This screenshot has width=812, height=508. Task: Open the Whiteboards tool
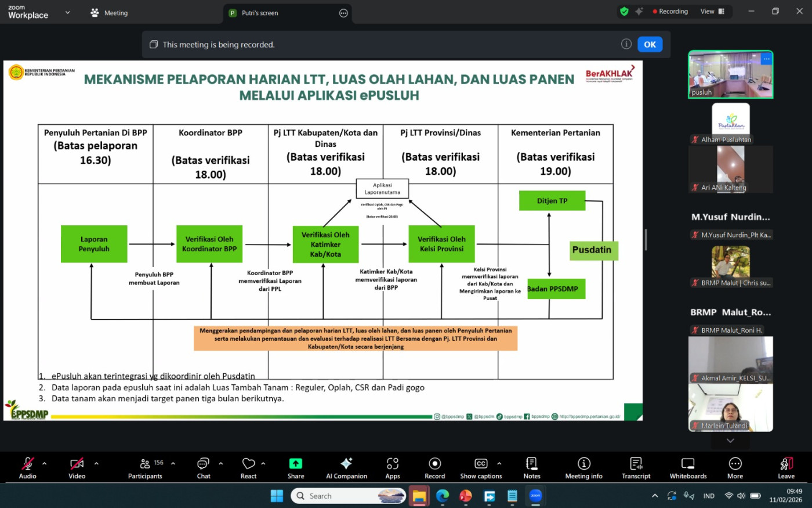pos(688,467)
